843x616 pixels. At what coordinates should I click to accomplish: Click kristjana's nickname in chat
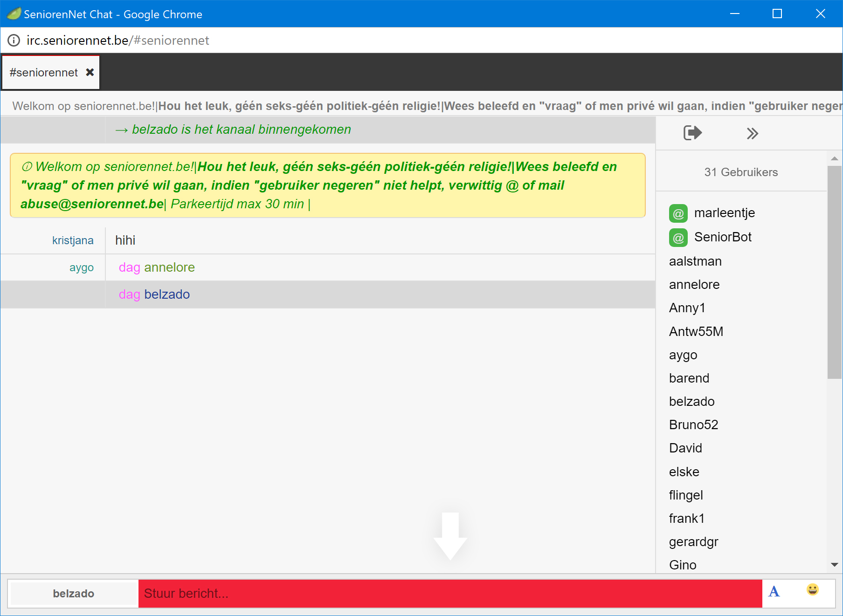point(73,240)
